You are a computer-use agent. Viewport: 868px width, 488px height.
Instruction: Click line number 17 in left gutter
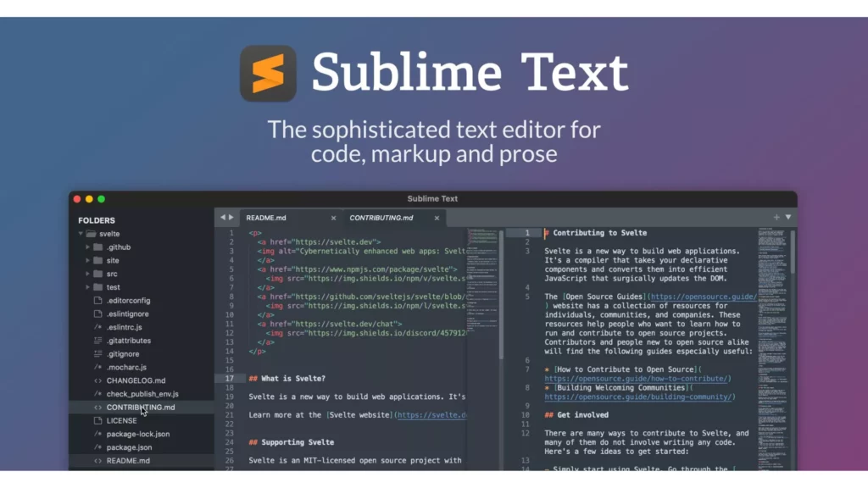229,379
